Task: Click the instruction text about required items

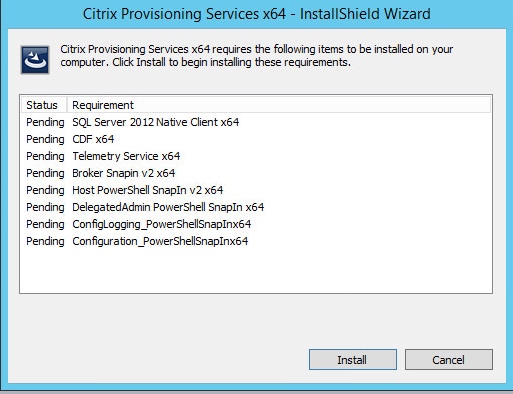Action: tap(256, 56)
